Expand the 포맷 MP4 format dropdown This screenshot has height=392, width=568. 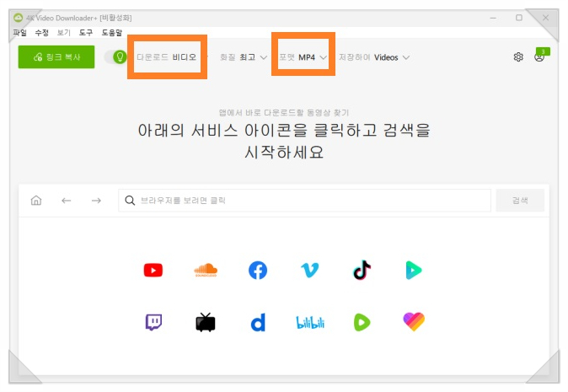pos(303,57)
